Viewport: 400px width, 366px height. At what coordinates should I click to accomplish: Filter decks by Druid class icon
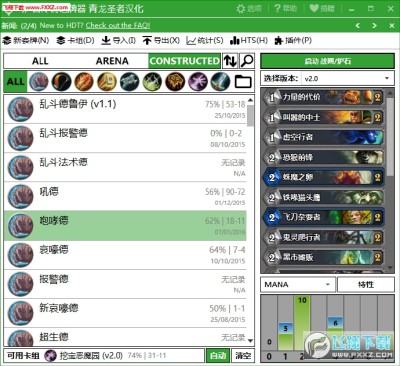click(x=39, y=82)
